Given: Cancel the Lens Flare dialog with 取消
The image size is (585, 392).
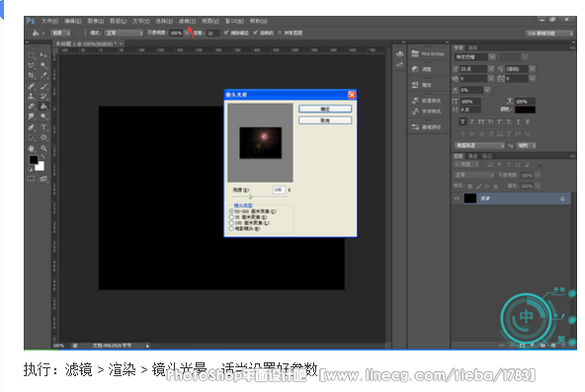Looking at the screenshot, I should pos(325,120).
